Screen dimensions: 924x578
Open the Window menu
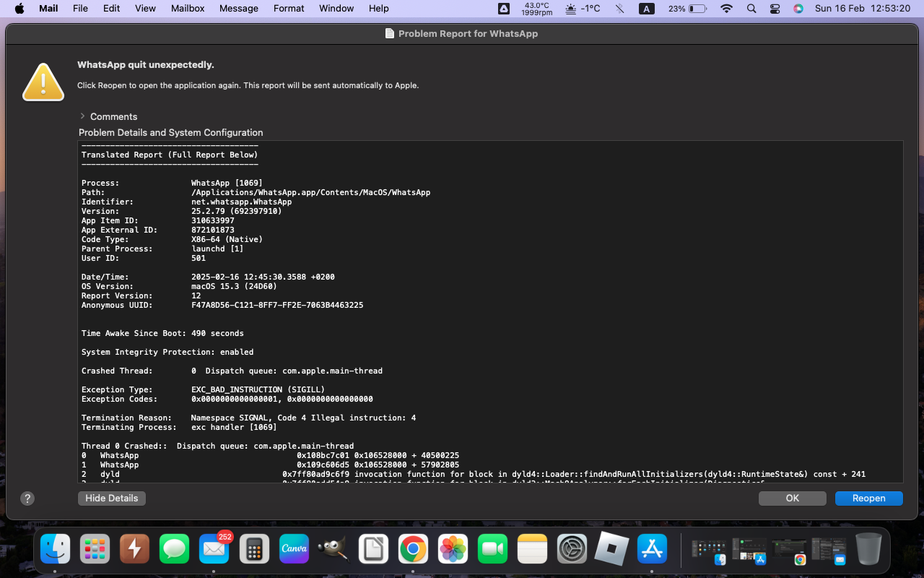point(336,9)
